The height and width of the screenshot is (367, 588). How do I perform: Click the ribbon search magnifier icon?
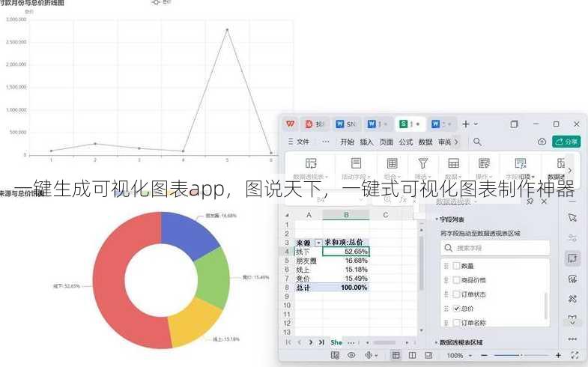pyautogui.click(x=477, y=142)
